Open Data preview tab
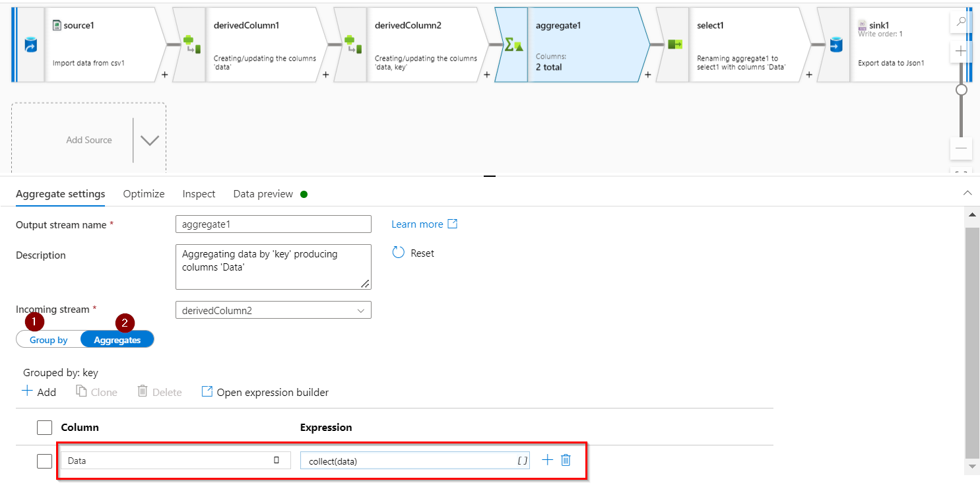 click(263, 194)
